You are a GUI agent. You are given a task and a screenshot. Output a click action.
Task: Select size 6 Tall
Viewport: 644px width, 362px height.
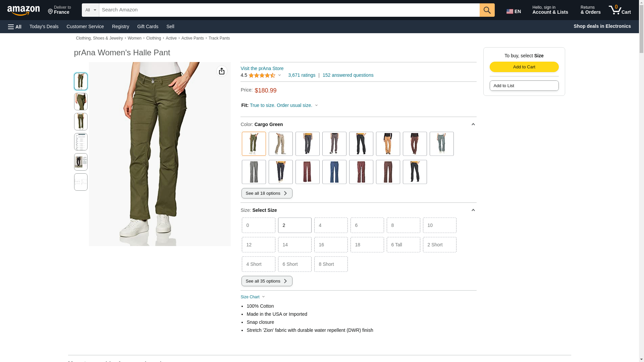coord(403,245)
